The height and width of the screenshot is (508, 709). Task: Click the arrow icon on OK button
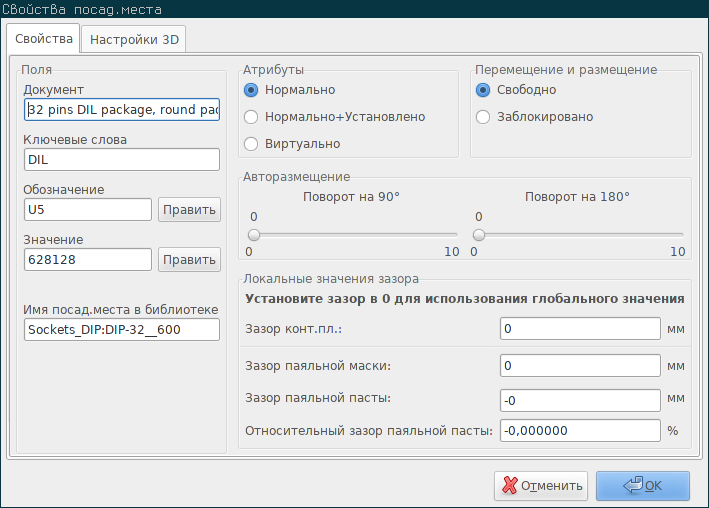click(633, 485)
